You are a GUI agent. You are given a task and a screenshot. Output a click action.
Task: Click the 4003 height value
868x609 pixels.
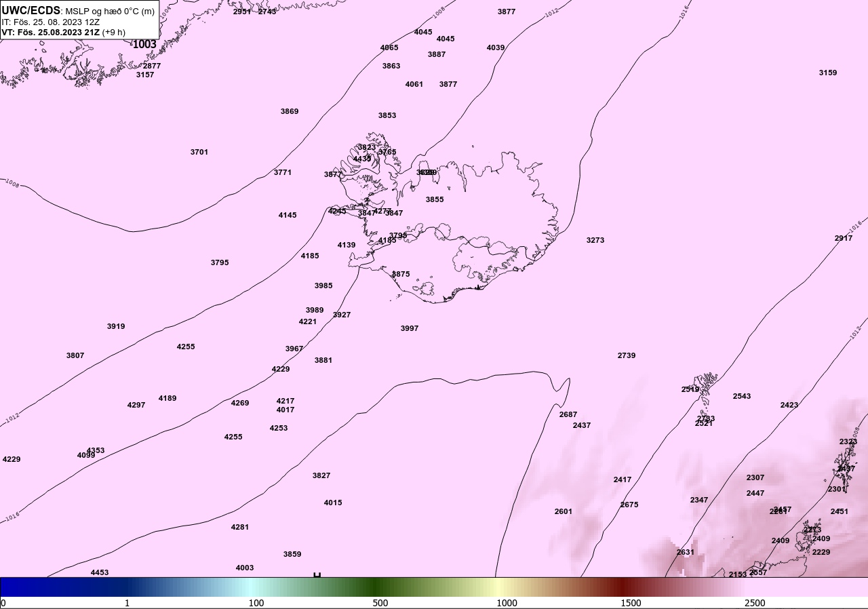click(x=245, y=568)
